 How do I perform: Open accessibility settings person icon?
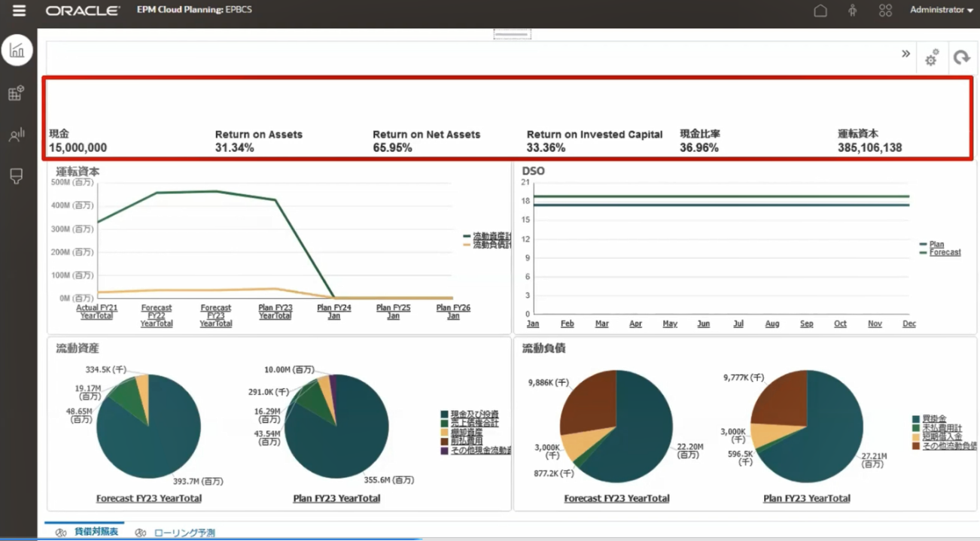pos(852,11)
